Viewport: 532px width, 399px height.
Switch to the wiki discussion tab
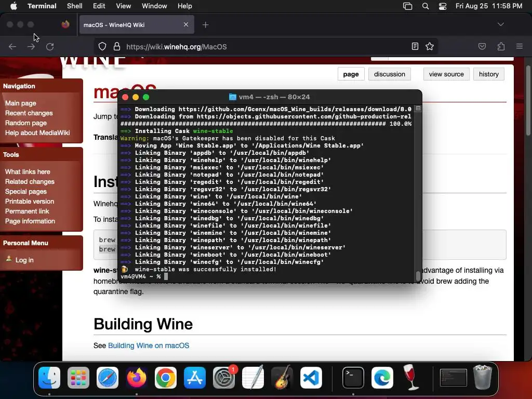point(390,74)
